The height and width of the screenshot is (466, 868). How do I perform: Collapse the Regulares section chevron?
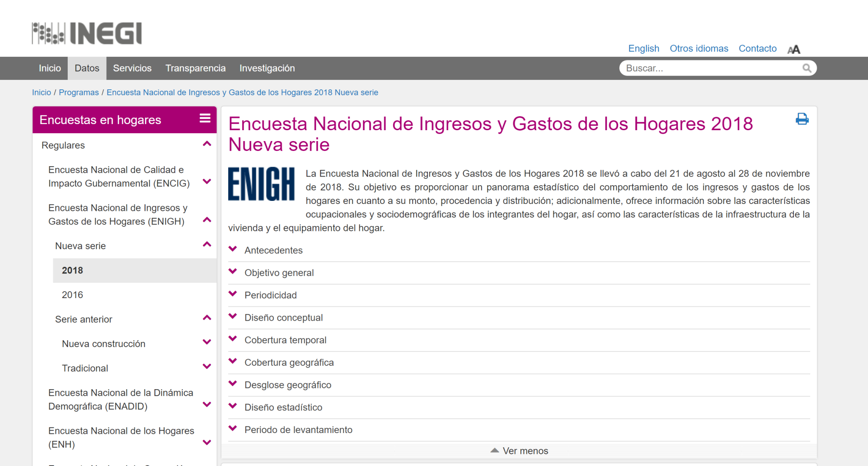[207, 144]
